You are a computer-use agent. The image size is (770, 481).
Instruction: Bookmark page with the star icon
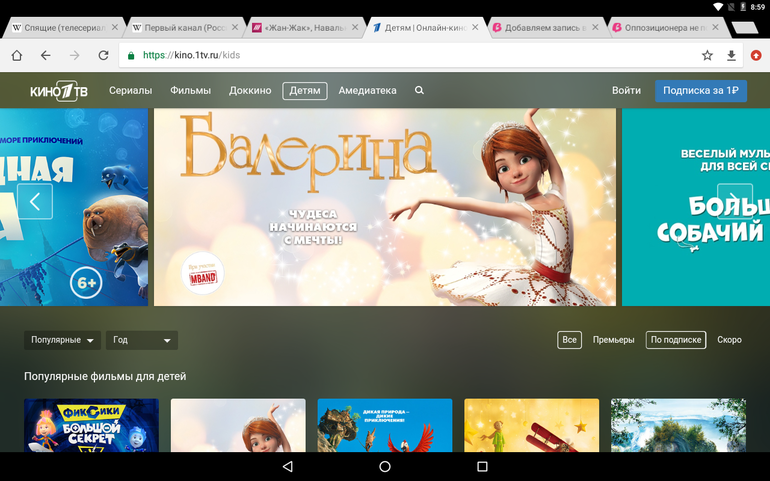[707, 55]
